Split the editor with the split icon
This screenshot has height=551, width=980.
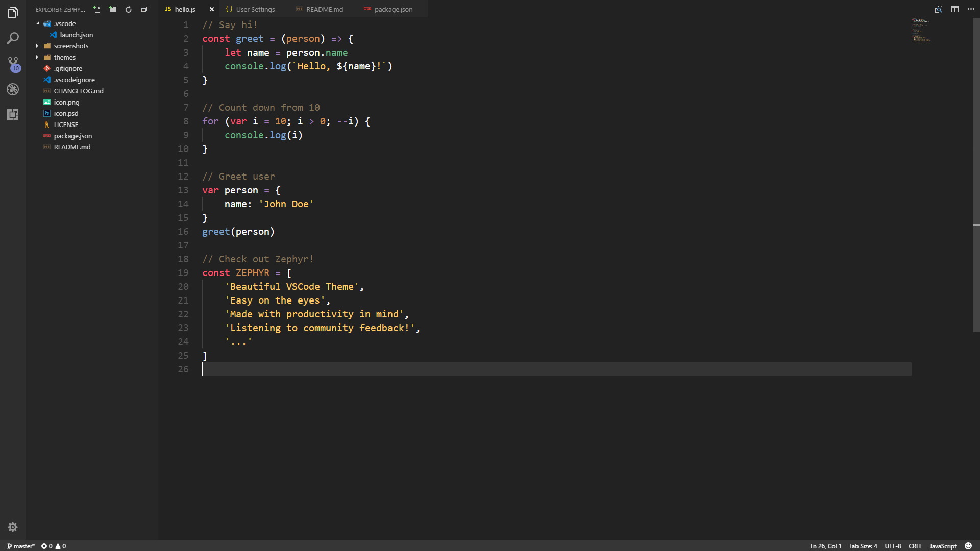coord(954,9)
